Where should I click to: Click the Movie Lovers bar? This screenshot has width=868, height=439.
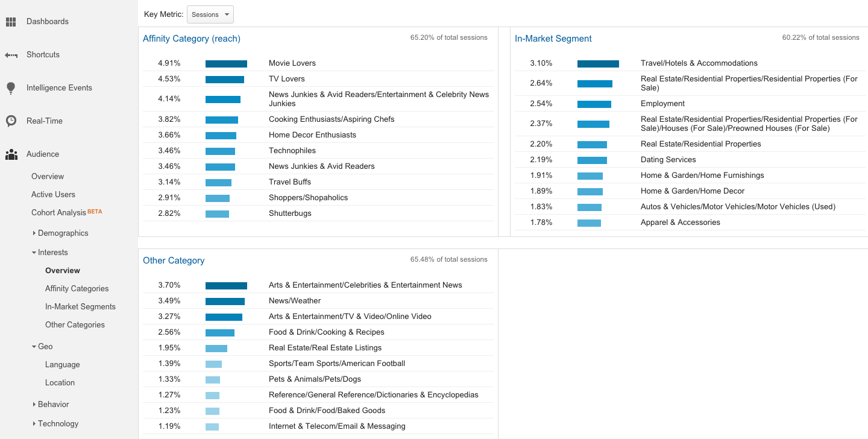click(226, 63)
